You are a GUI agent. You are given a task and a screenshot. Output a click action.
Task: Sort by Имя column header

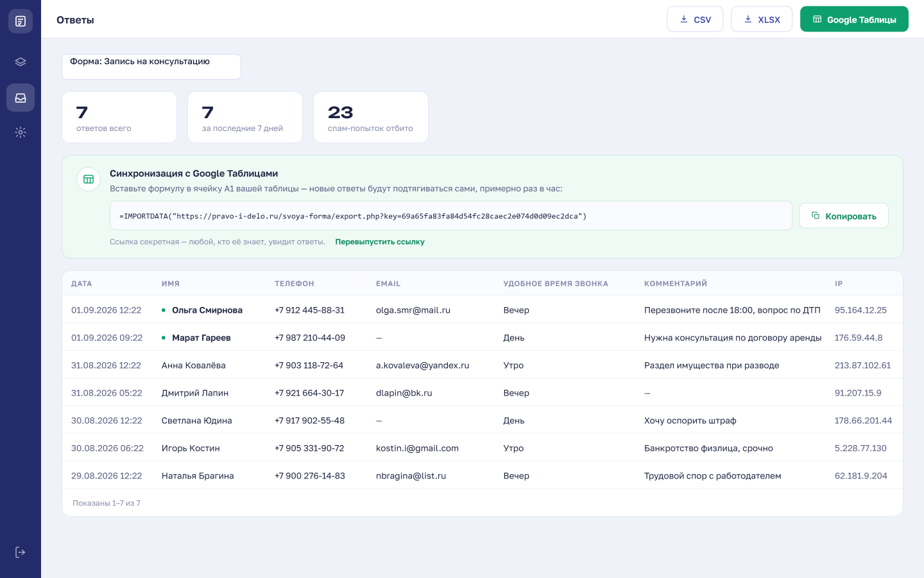tap(171, 284)
